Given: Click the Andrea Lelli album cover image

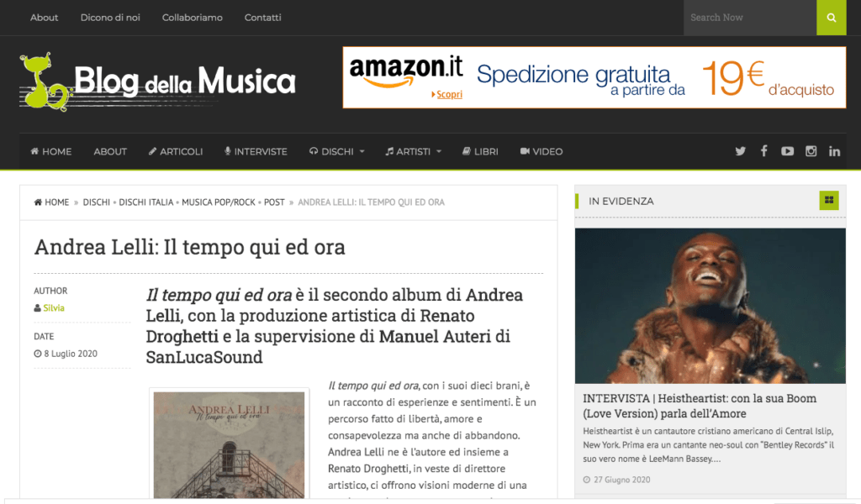Looking at the screenshot, I should pos(229,444).
